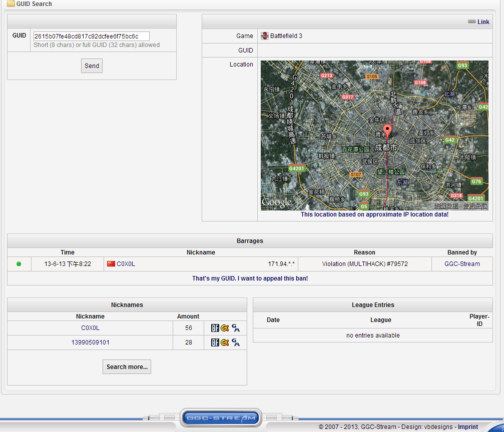Open nickname 13990509101 link
This screenshot has width=504, height=432.
90,342
